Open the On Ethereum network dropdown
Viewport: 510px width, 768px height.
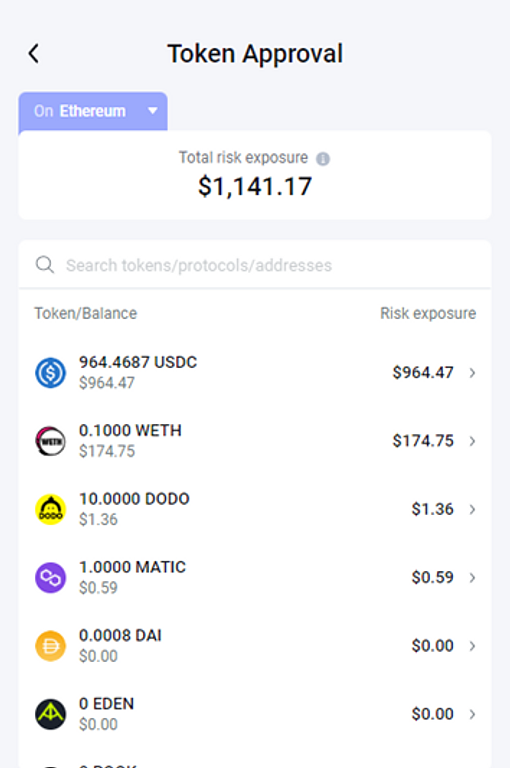pos(93,111)
